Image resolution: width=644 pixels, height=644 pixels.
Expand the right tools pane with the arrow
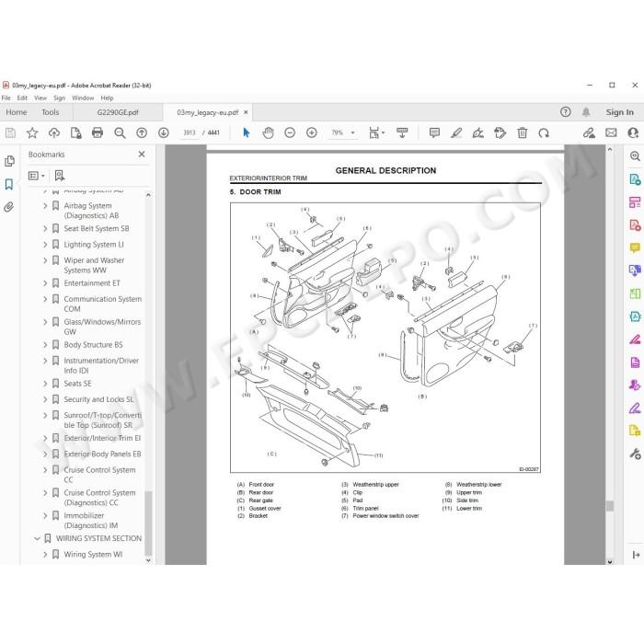637,555
